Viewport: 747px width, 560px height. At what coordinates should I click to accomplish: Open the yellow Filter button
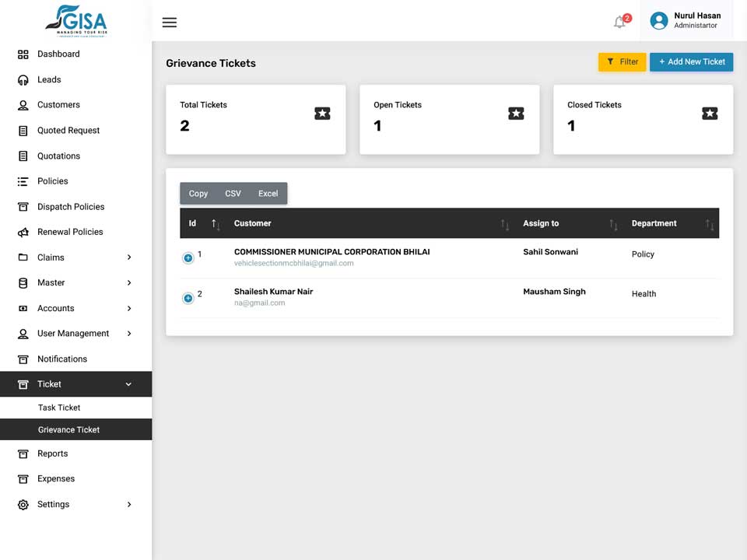point(622,62)
